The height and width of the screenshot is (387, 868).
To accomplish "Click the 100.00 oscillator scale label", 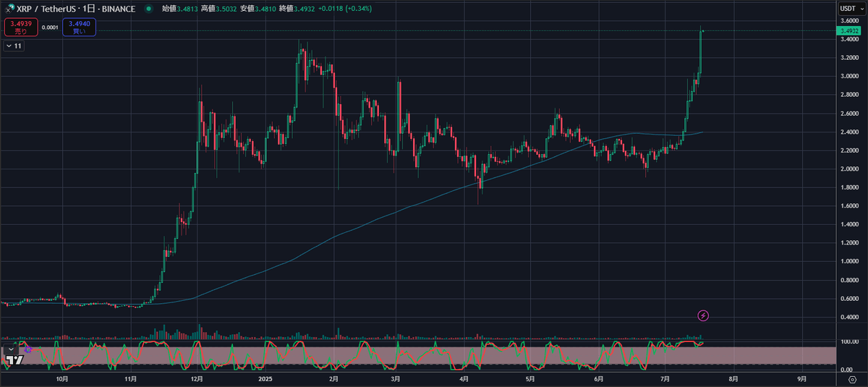I will [x=849, y=341].
